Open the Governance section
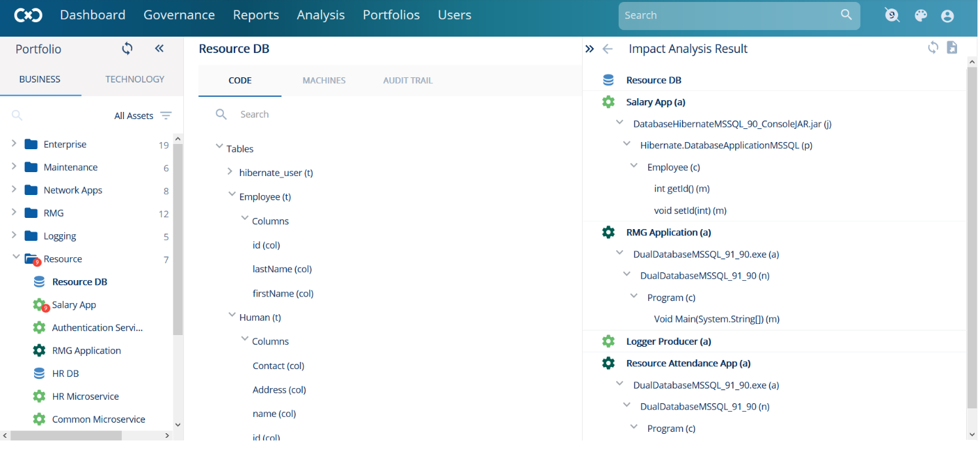The image size is (980, 464). 179,14
